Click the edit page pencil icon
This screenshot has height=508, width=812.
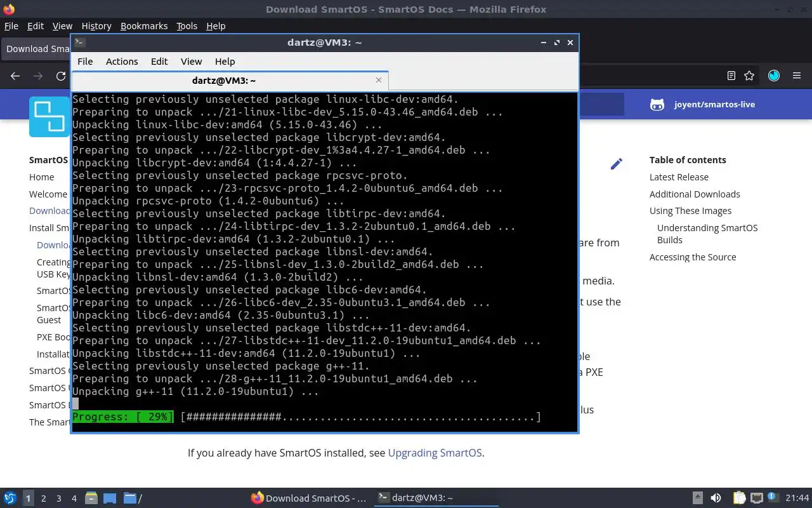(616, 164)
